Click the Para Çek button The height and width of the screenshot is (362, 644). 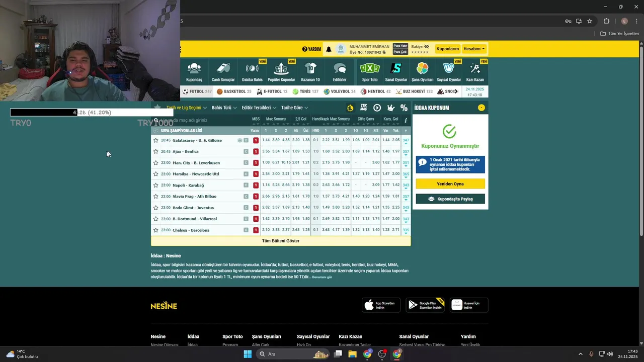coord(400,52)
